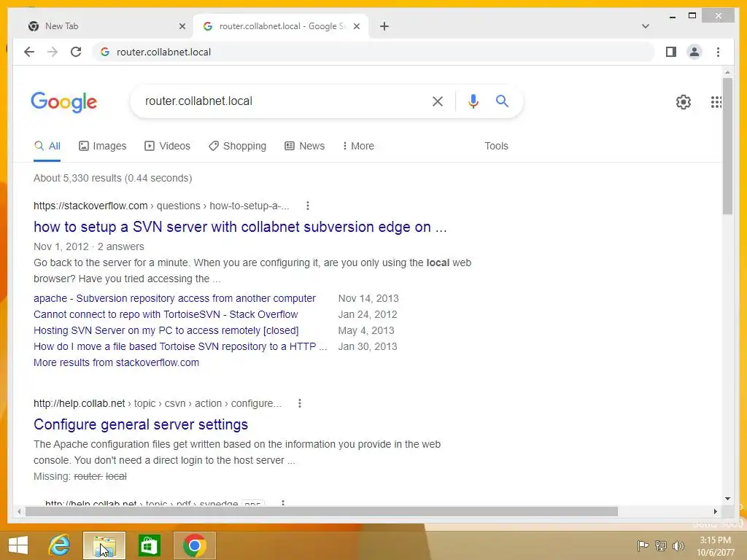Open apache Subversion repository access link
The height and width of the screenshot is (560, 747).
click(x=174, y=298)
